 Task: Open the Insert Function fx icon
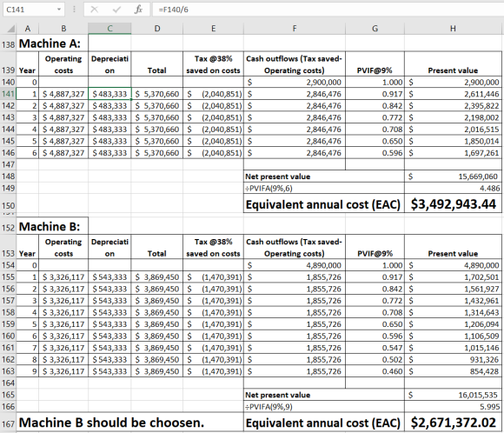pyautogui.click(x=138, y=10)
